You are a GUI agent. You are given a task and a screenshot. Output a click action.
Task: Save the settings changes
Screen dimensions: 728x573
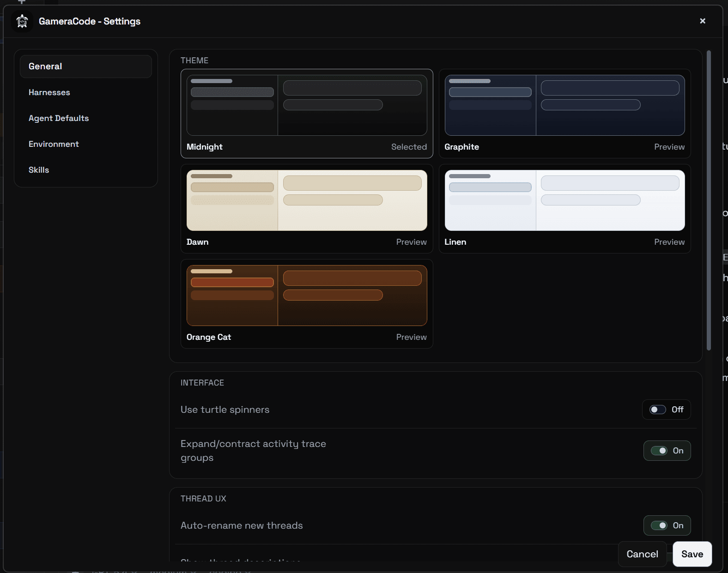point(692,554)
